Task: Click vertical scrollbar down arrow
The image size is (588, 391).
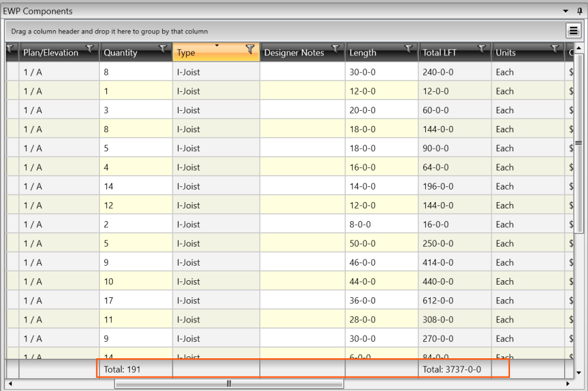Action: tap(579, 373)
